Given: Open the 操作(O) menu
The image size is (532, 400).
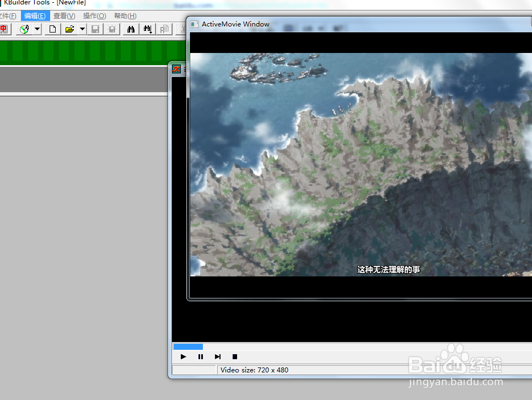Looking at the screenshot, I should click(x=95, y=16).
